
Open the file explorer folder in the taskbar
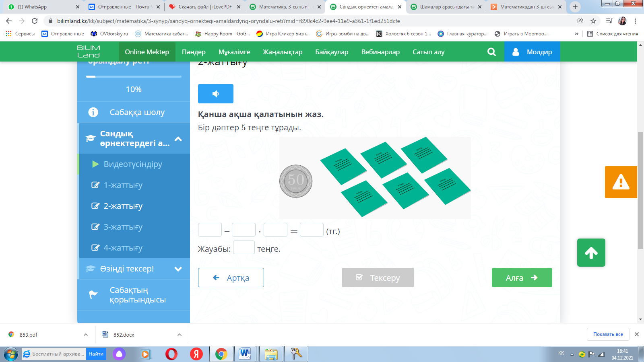(271, 354)
